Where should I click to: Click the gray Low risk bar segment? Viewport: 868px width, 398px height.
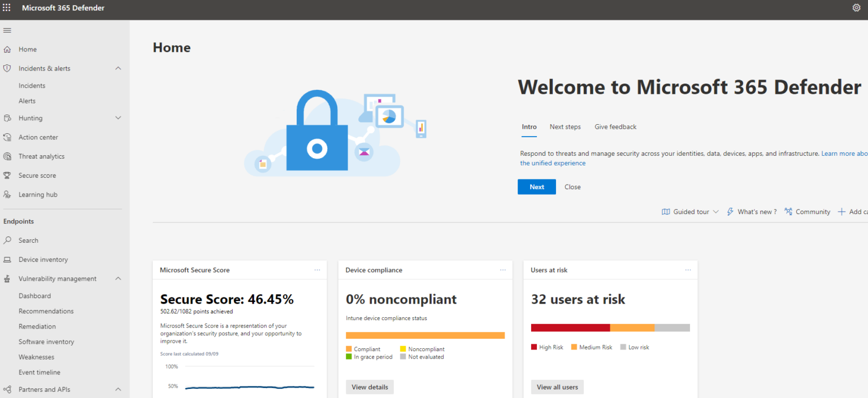[672, 327]
